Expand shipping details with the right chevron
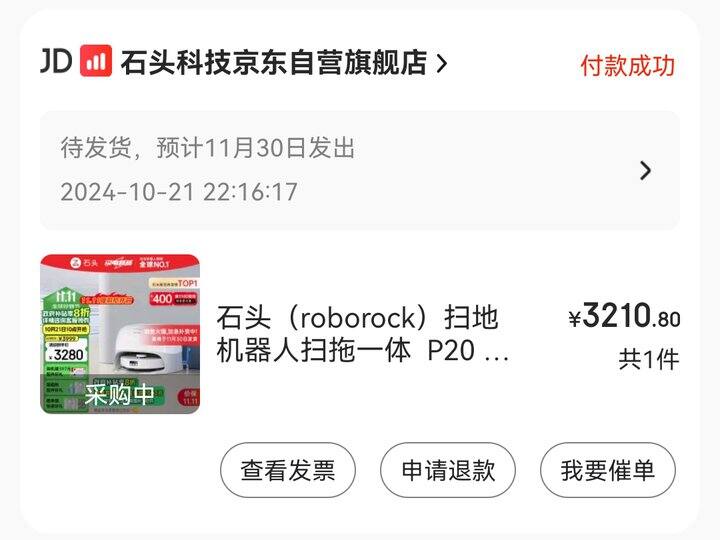 click(x=645, y=170)
